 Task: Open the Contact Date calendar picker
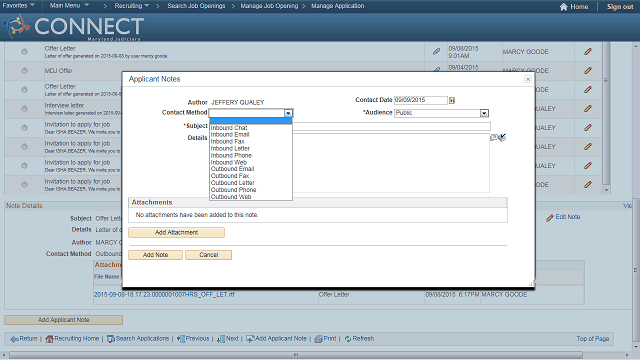pos(451,100)
